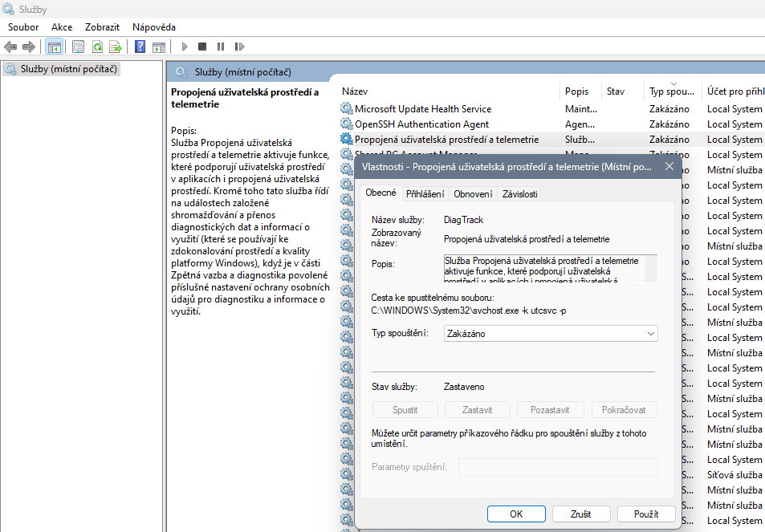Click the Síťová služba account cell
This screenshot has width=765, height=532.
click(x=734, y=474)
